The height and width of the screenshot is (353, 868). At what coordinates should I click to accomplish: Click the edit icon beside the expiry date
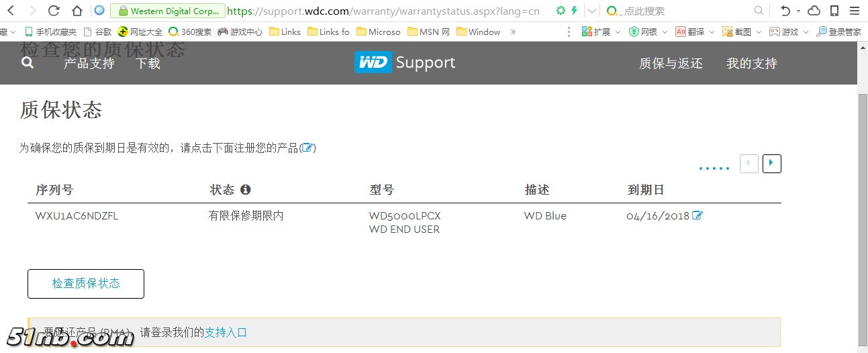pos(697,215)
